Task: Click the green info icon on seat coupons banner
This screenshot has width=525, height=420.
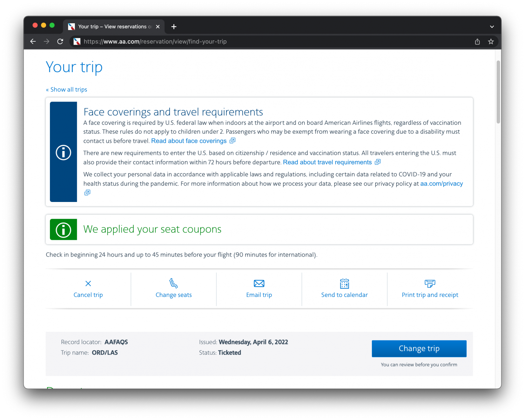Action: click(x=63, y=229)
